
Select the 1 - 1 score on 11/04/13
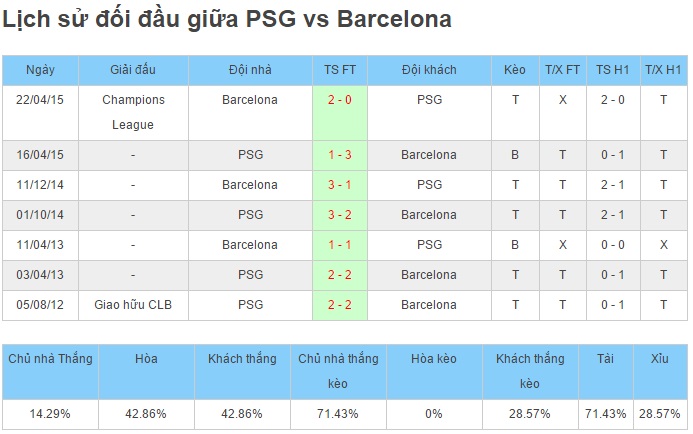pos(339,245)
